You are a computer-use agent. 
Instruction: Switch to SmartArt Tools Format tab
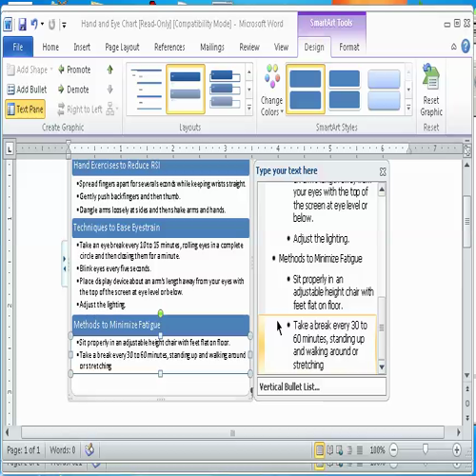(349, 47)
